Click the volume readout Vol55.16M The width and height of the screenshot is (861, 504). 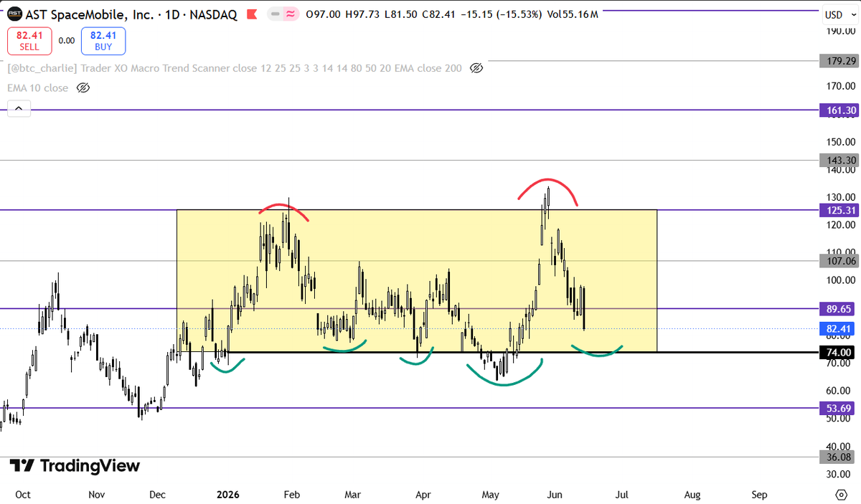coord(574,14)
